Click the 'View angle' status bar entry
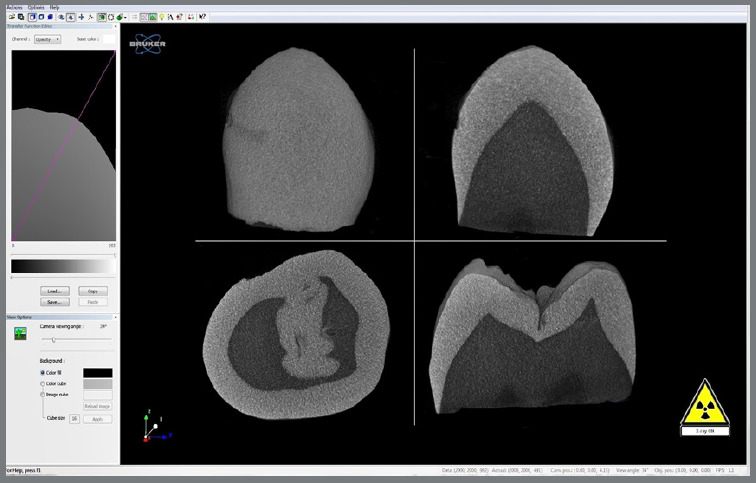The image size is (756, 483). tap(632, 470)
